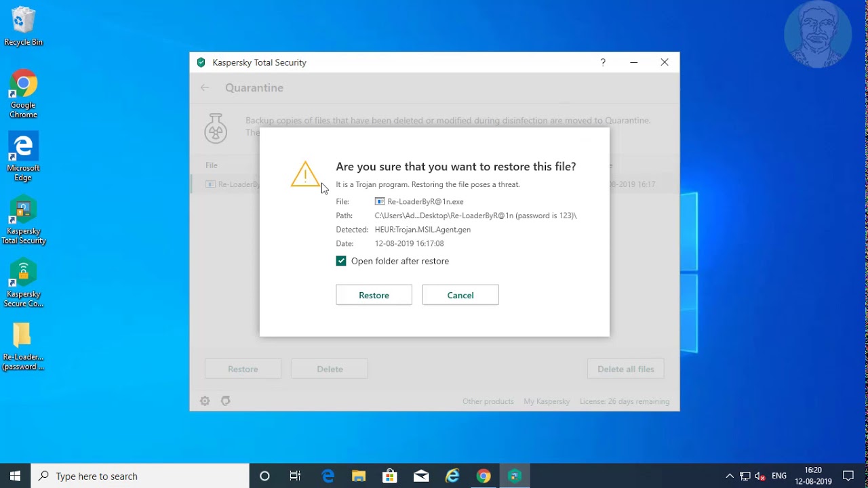Viewport: 868px width, 488px height.
Task: Open the Windows Start menu
Action: 16,476
